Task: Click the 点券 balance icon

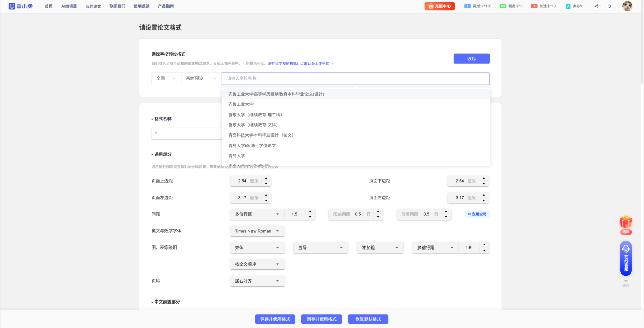Action: click(568, 6)
